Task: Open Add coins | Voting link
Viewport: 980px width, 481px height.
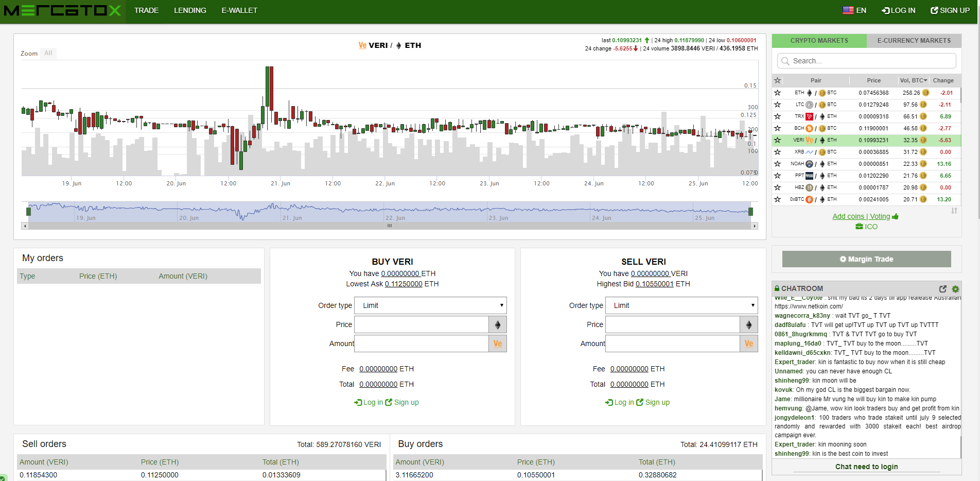Action: click(865, 216)
